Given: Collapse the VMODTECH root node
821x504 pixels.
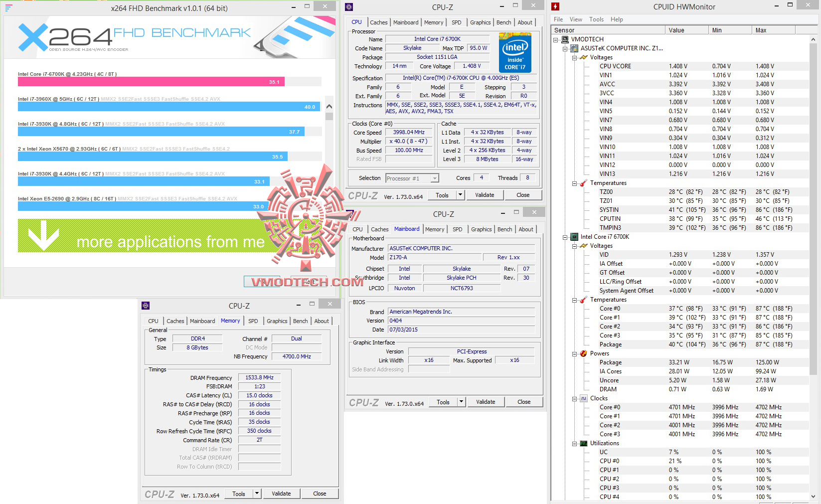Looking at the screenshot, I should 556,39.
